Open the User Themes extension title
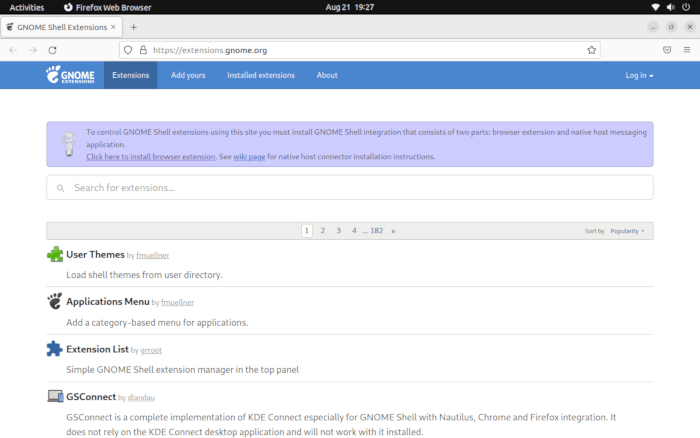 click(x=95, y=254)
